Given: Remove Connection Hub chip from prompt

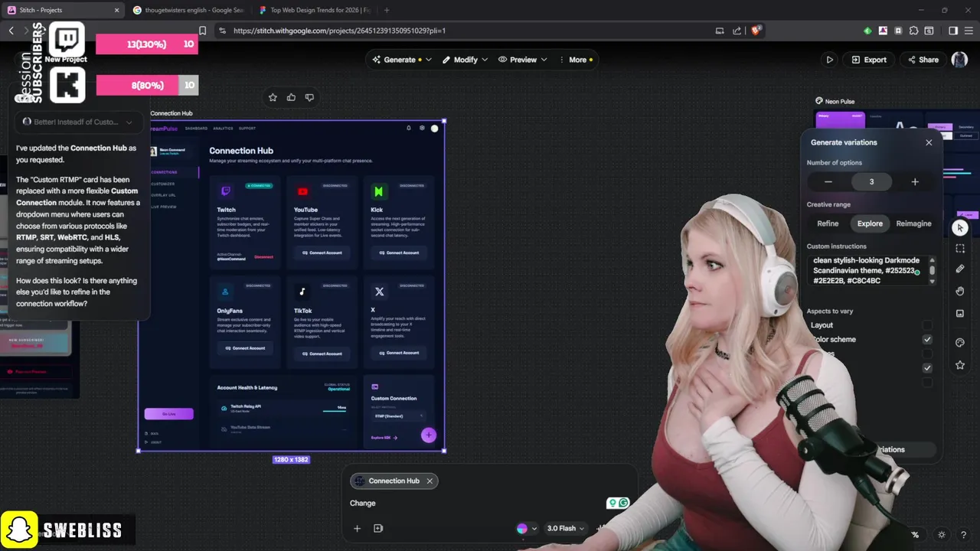Looking at the screenshot, I should 430,481.
